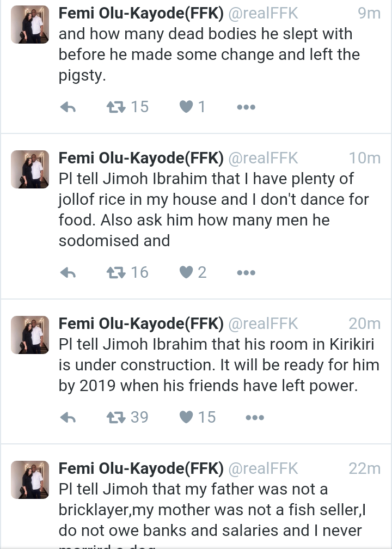Like the tweet with 1 like
Image resolution: width=392 pixels, height=549 pixels.
coord(187,107)
